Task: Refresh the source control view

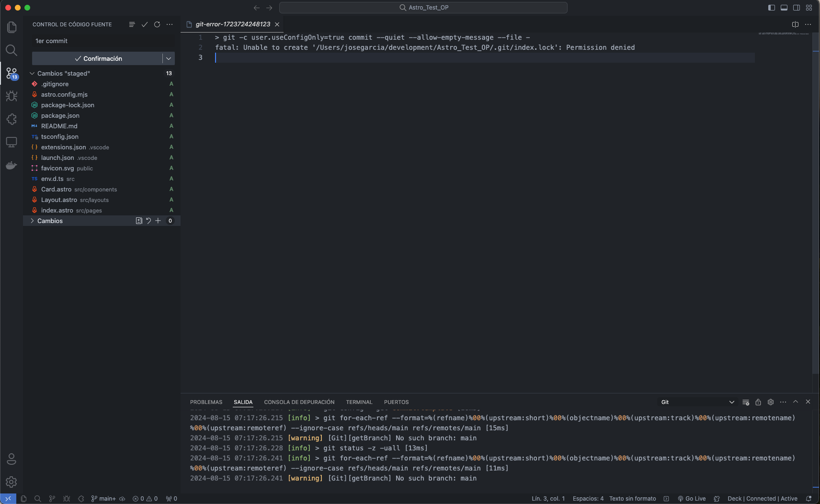Action: tap(157, 24)
